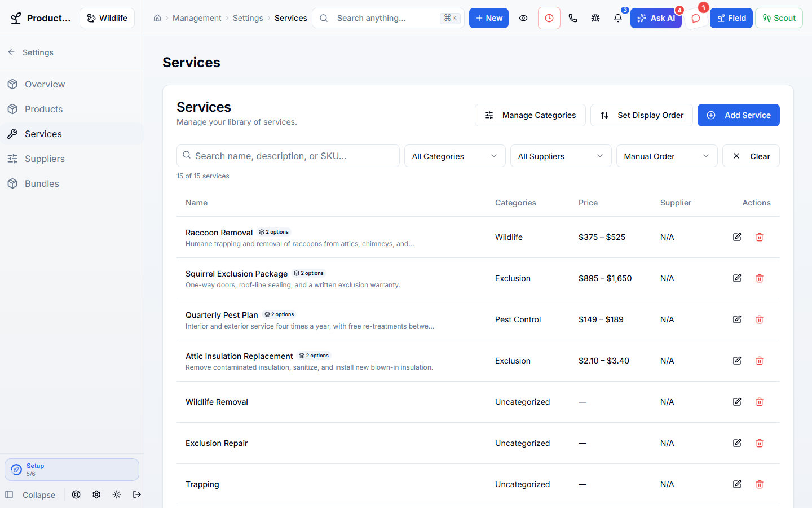Open the All Suppliers dropdown

[561, 156]
